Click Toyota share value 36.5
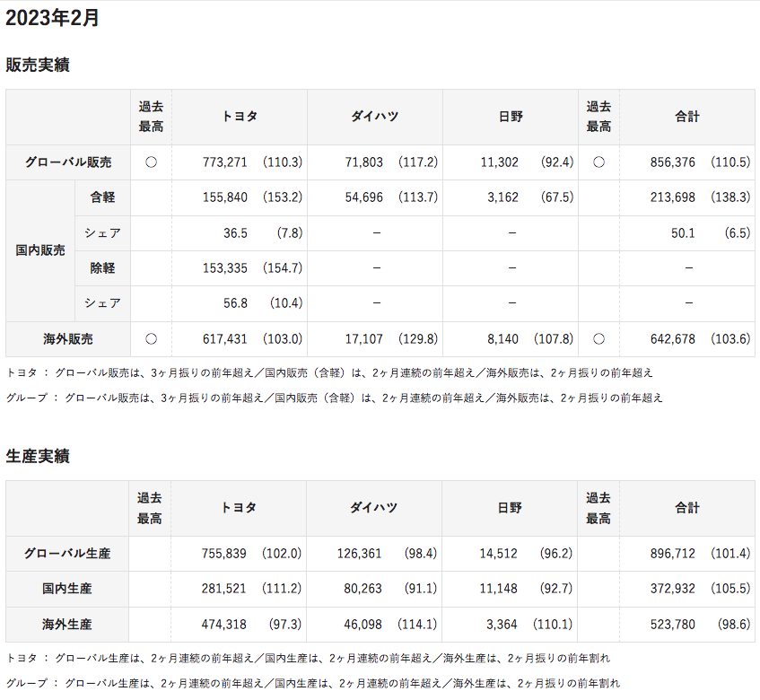 pyautogui.click(x=236, y=232)
